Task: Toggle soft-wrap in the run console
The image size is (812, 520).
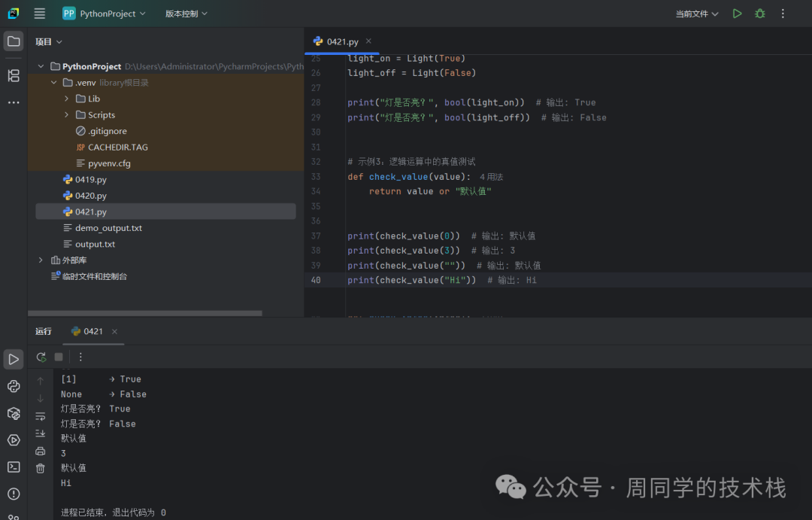Action: tap(41, 415)
